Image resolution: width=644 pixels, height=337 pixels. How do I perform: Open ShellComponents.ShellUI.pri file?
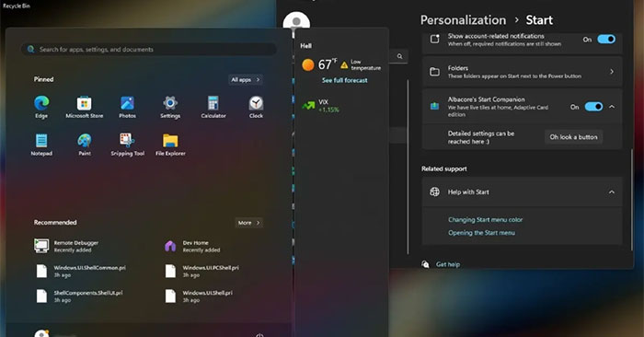(x=80, y=296)
